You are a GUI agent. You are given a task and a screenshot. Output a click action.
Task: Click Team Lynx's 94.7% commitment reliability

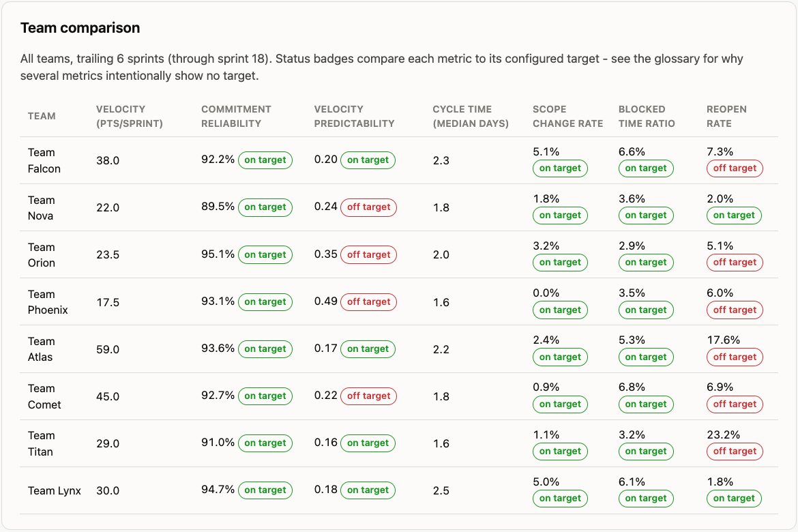[x=218, y=489]
